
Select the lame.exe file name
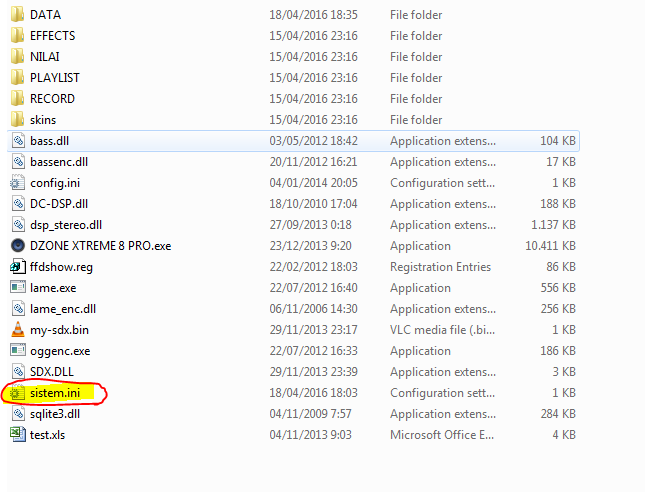pos(53,288)
